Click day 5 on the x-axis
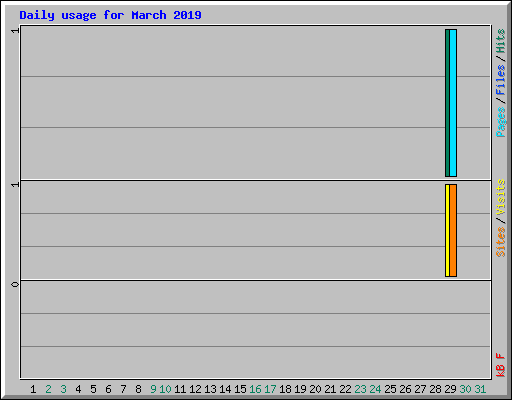The width and height of the screenshot is (512, 400). (93, 389)
